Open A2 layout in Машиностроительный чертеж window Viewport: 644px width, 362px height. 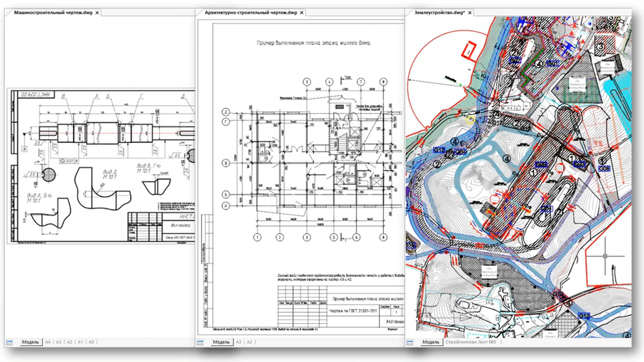tap(69, 342)
